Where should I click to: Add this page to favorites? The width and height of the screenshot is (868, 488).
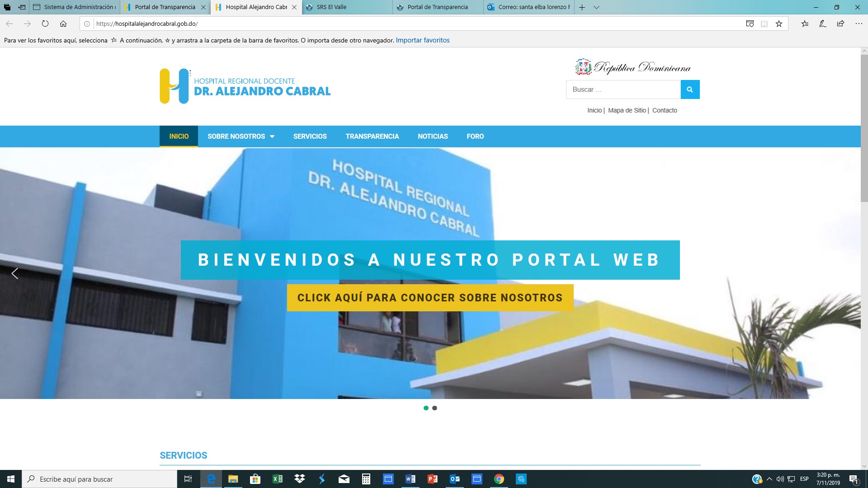click(779, 24)
